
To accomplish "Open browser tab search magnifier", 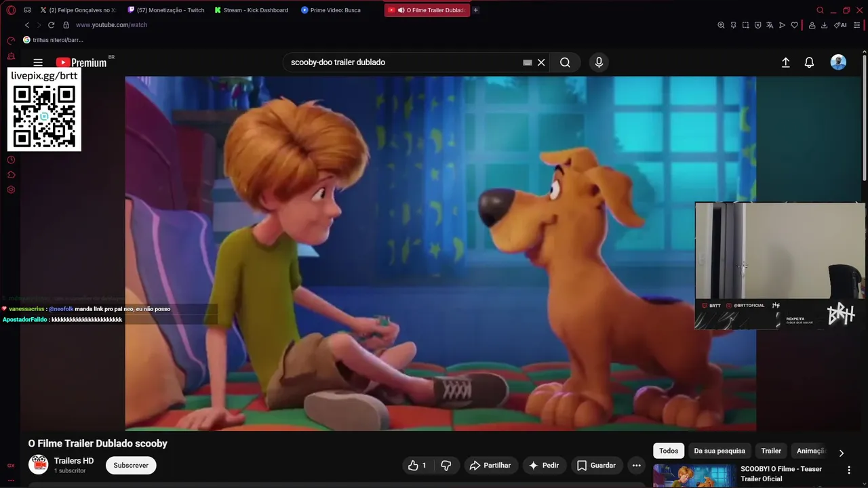I will 820,10.
